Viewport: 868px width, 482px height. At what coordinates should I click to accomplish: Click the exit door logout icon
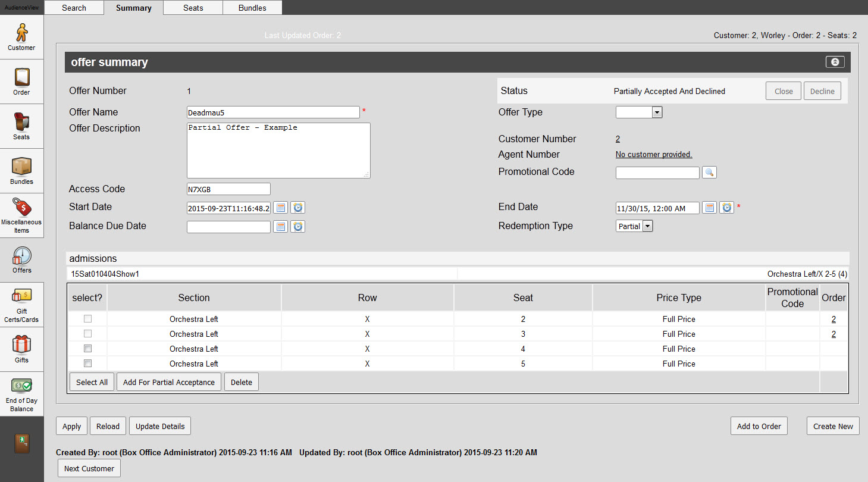click(x=21, y=444)
